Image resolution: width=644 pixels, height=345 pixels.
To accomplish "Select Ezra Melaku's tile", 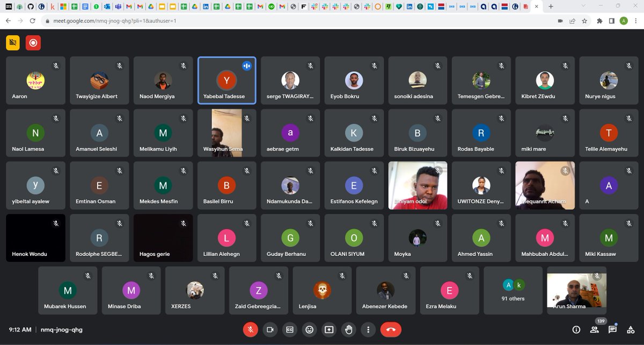I will [449, 290].
